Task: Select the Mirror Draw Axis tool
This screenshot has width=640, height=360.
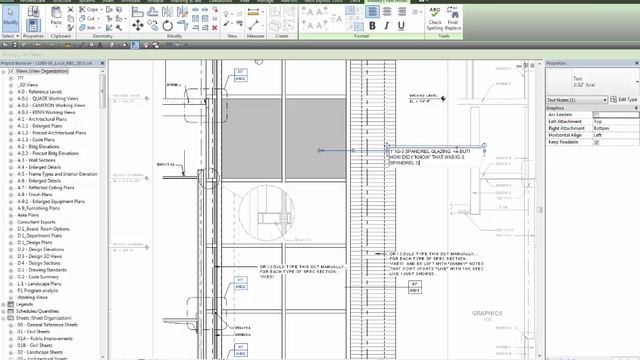Action: coord(182,12)
